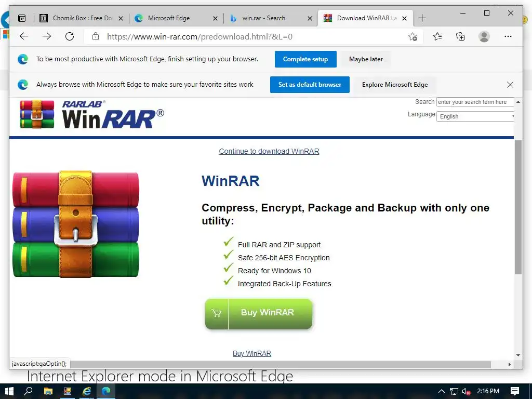Click the blue WinRAR heading text
The image size is (532, 399).
[231, 181]
